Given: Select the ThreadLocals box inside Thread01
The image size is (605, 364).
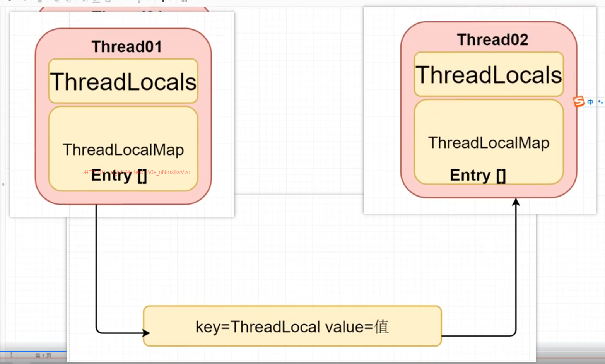Looking at the screenshot, I should click(x=123, y=81).
